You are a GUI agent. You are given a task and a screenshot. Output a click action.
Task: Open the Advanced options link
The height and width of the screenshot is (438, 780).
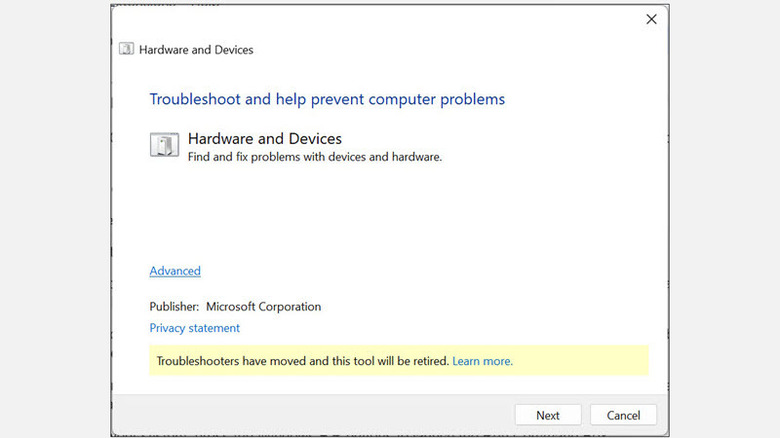(x=175, y=271)
